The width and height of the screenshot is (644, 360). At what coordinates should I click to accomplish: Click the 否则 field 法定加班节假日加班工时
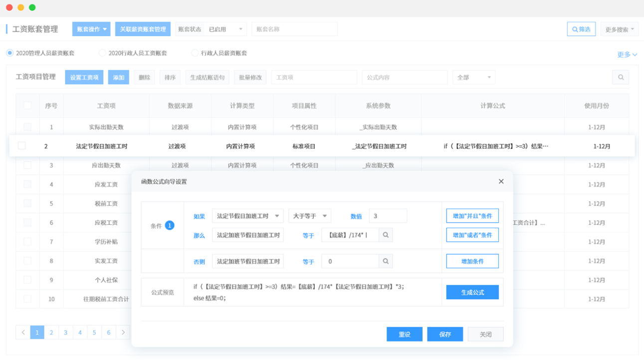(x=248, y=261)
